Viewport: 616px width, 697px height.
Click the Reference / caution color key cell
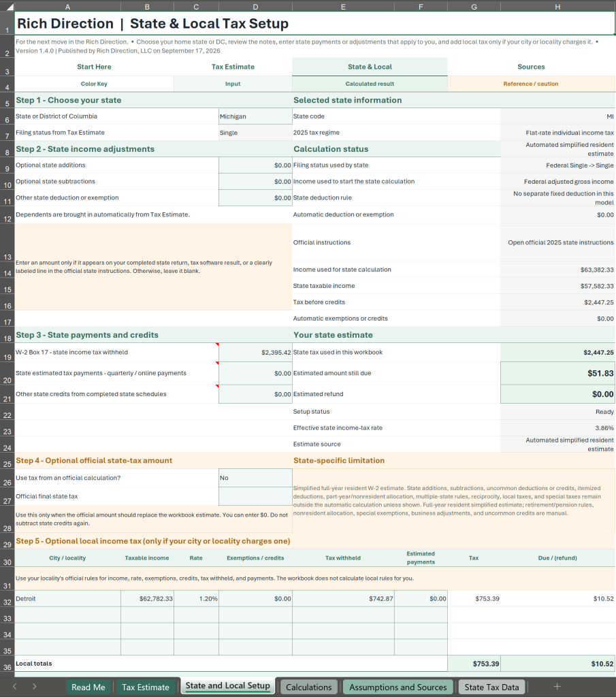pos(531,84)
